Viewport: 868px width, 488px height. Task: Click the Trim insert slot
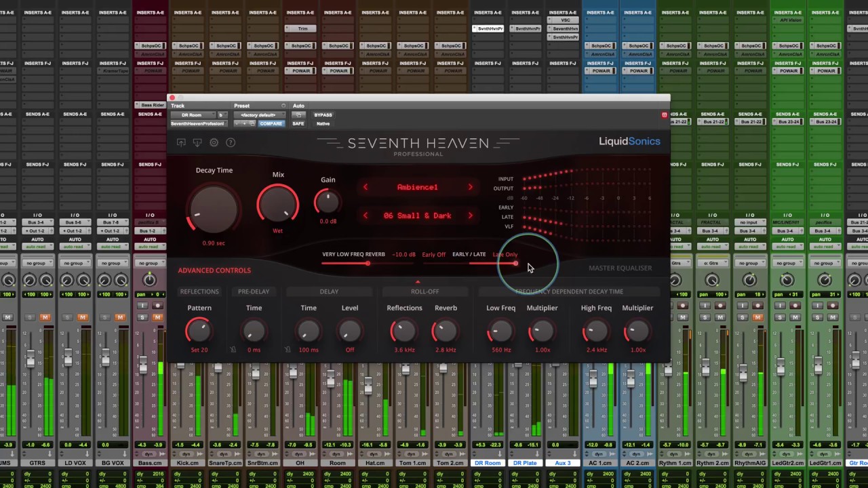point(300,28)
